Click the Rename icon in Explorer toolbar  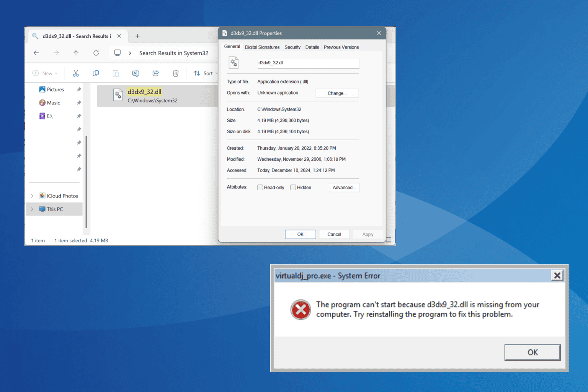click(136, 73)
